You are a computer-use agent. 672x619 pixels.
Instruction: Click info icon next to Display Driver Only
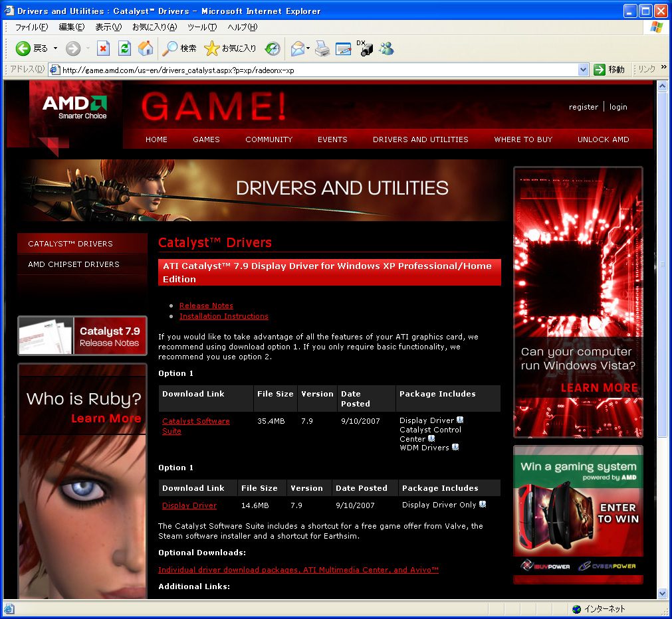(483, 504)
